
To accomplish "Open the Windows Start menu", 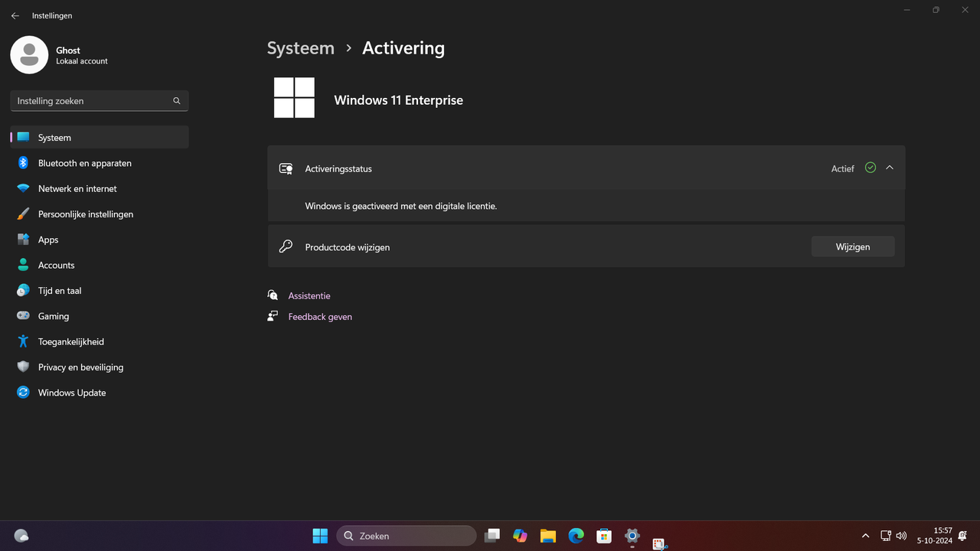I will pos(320,536).
